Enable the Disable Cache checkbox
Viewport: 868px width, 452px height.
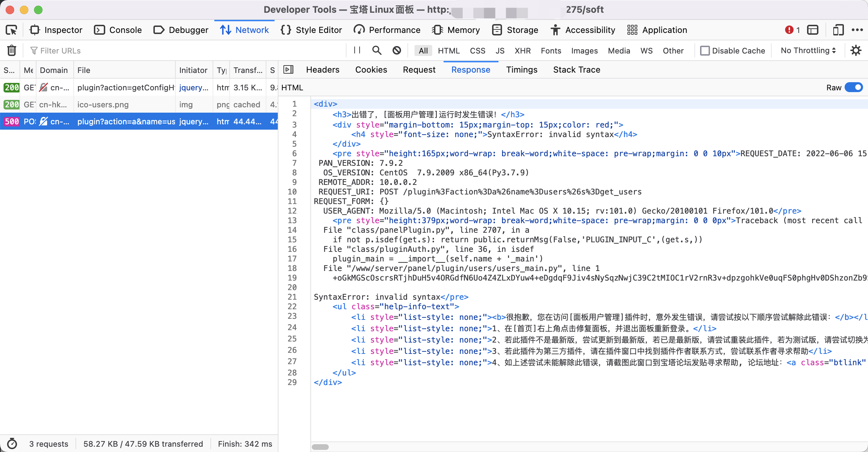pyautogui.click(x=705, y=50)
